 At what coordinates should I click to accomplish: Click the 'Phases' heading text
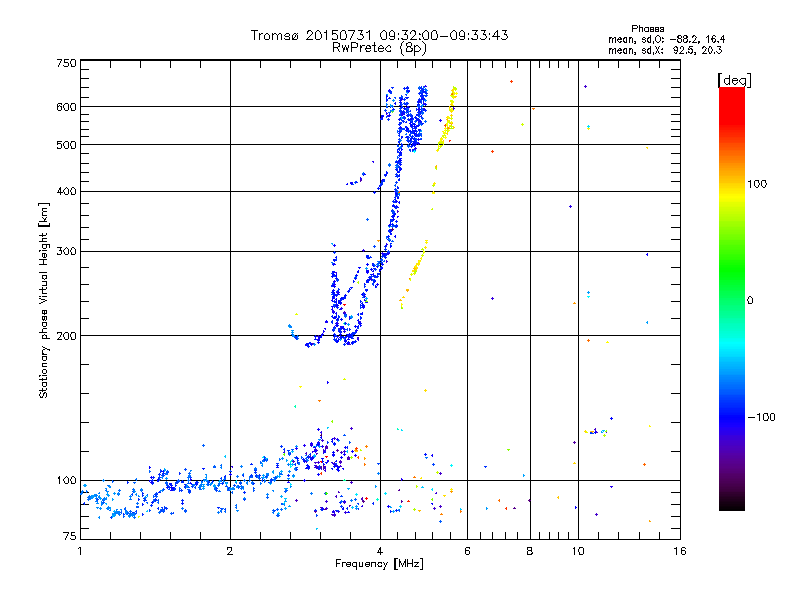647,29
